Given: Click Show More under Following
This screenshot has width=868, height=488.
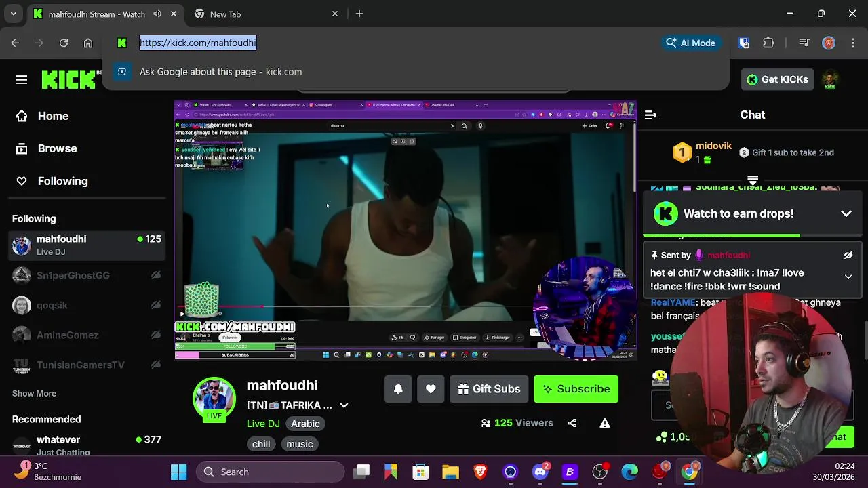Looking at the screenshot, I should (x=34, y=393).
